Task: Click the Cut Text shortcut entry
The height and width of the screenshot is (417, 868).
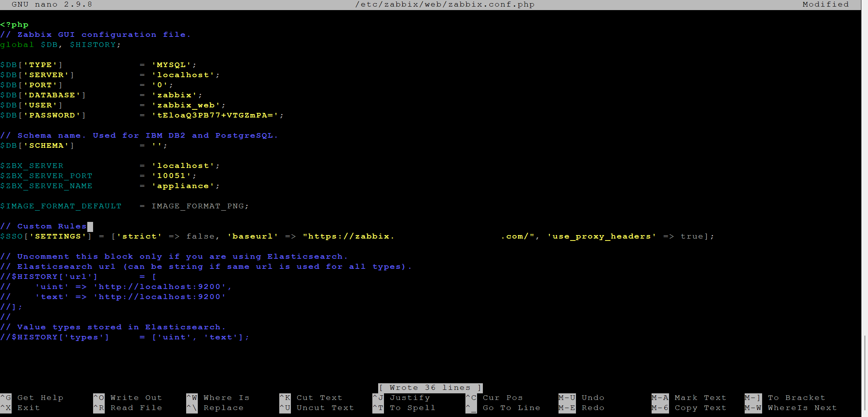Action: (x=311, y=398)
